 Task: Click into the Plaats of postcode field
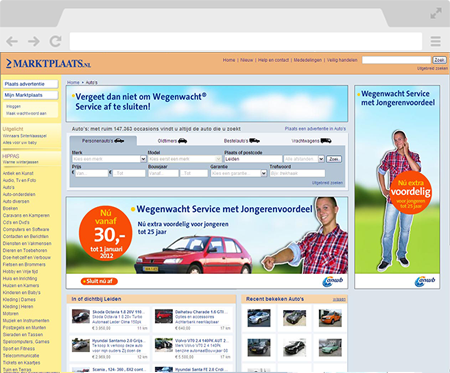[x=253, y=159]
